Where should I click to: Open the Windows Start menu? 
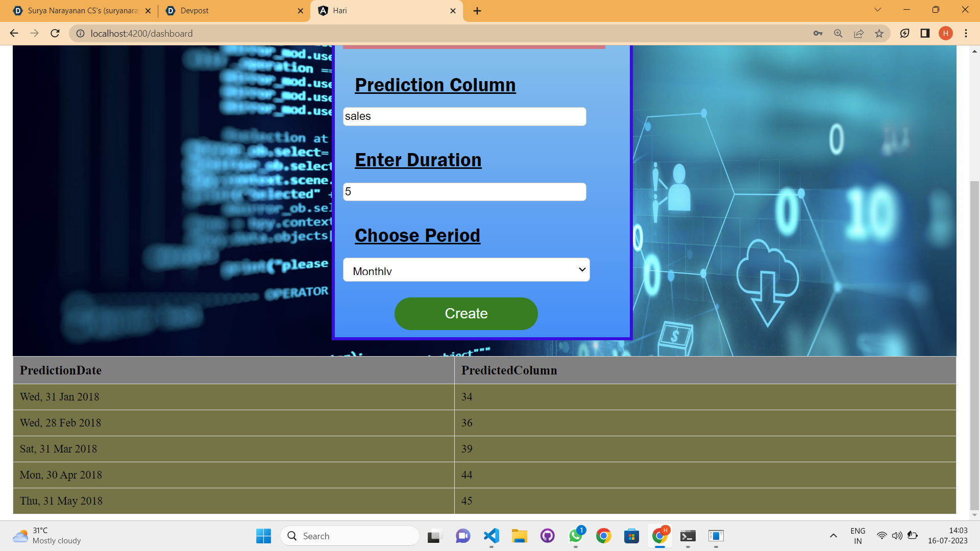[263, 536]
